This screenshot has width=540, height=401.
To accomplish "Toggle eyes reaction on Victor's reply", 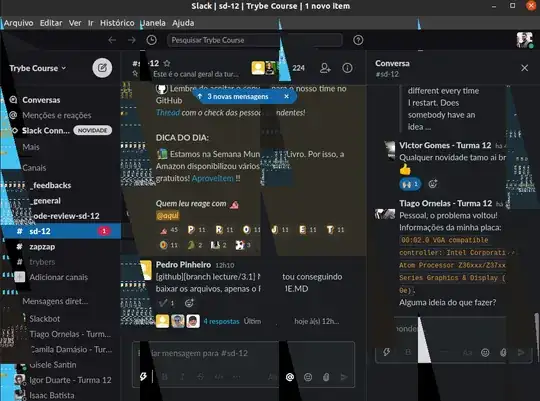I will pos(410,184).
